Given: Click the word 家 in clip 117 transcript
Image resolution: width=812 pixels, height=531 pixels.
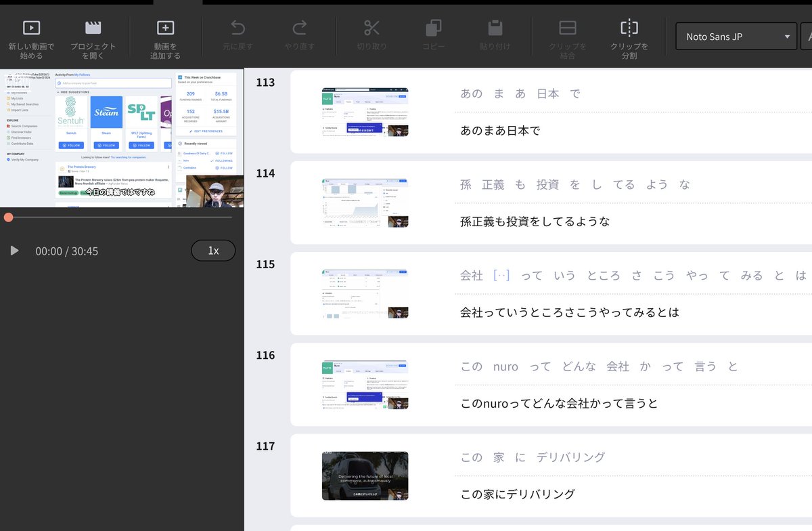Looking at the screenshot, I should [499, 457].
